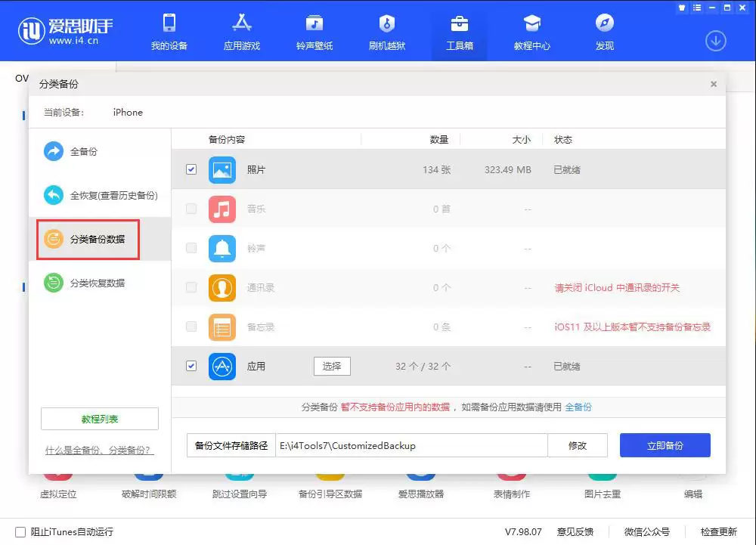Viewport: 756px width, 545px height.
Task: Toggle the 通讯录 checkbox
Action: tap(191, 288)
